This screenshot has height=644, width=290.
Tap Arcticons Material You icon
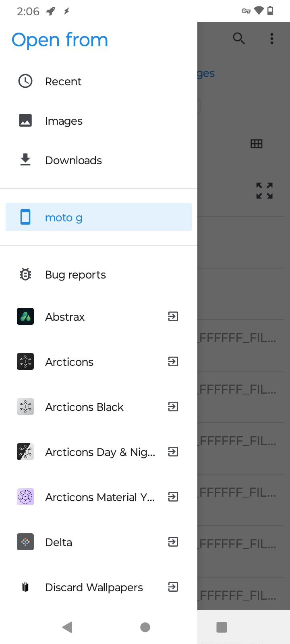(25, 497)
